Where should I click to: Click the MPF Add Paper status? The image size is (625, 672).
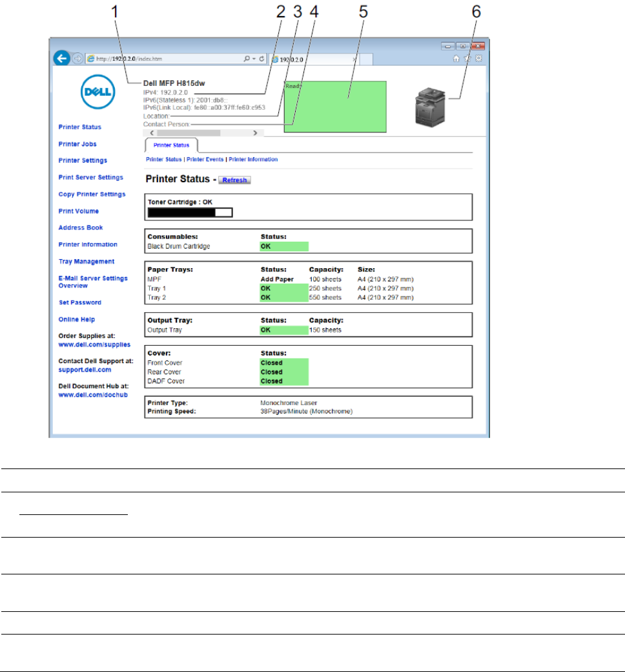pyautogui.click(x=277, y=279)
